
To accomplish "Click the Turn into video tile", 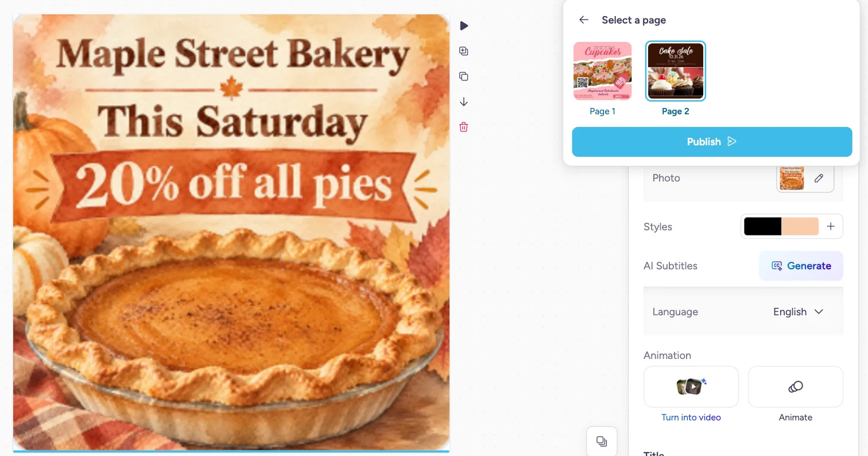I will click(x=691, y=387).
